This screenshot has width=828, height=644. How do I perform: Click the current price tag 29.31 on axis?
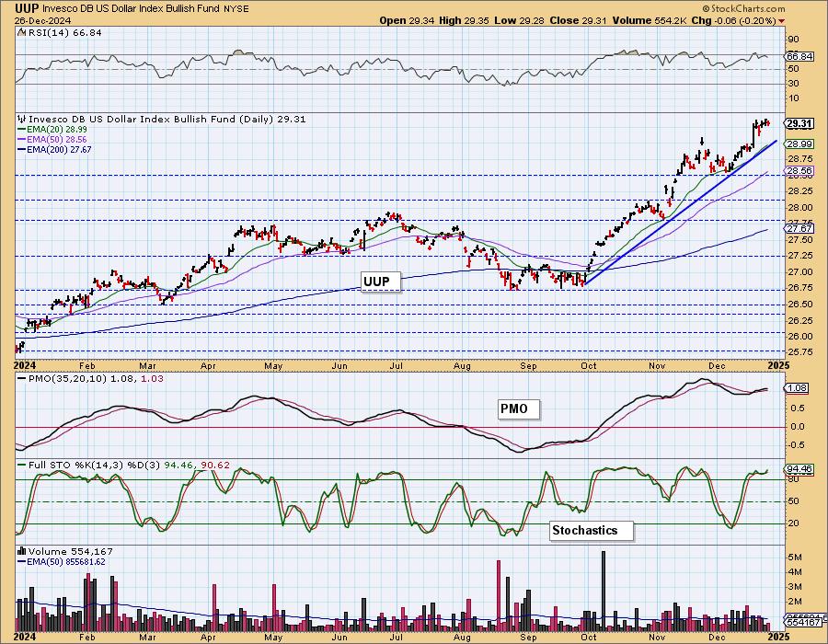[x=799, y=123]
